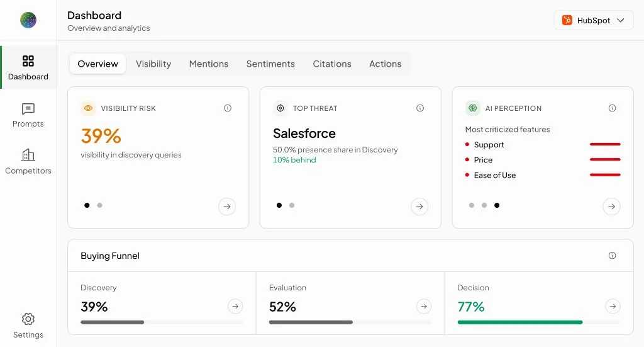Click the Salesforce top threat name

pyautogui.click(x=304, y=134)
